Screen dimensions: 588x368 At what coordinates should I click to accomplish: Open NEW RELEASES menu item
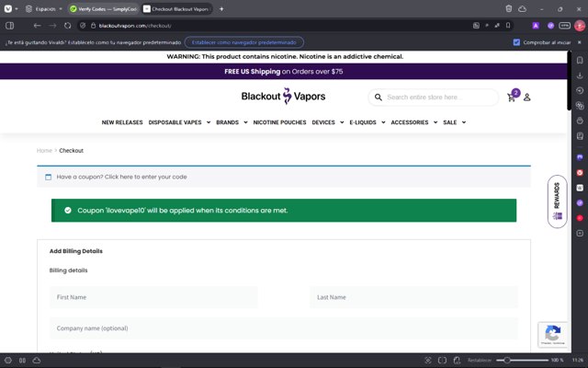pos(122,122)
